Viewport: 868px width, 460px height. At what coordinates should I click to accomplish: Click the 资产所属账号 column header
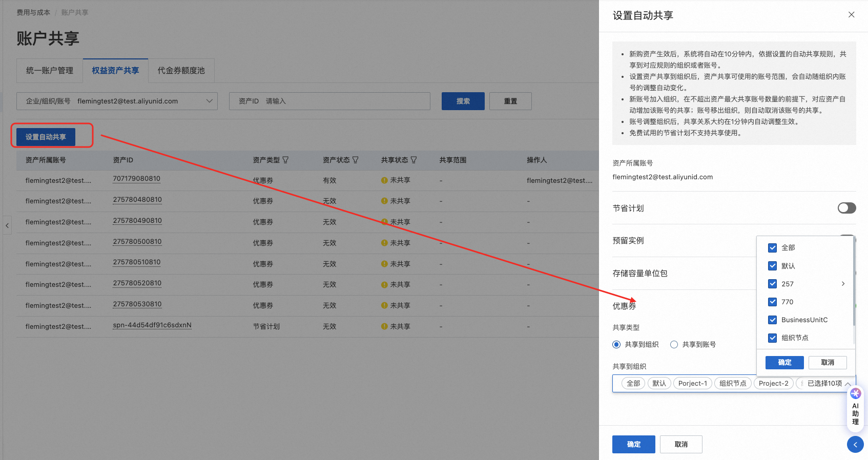[46, 160]
